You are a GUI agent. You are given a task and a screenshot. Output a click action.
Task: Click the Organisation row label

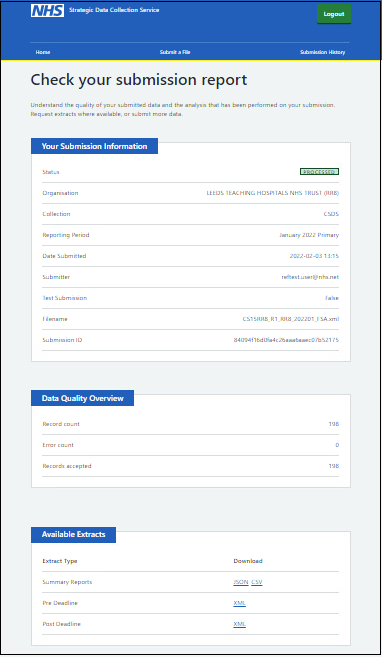pos(60,193)
